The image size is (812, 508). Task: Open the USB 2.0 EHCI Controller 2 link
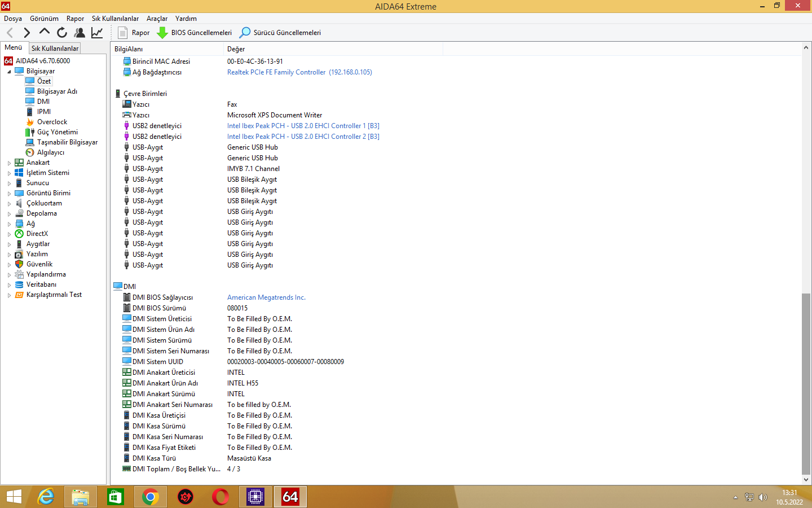click(x=303, y=137)
